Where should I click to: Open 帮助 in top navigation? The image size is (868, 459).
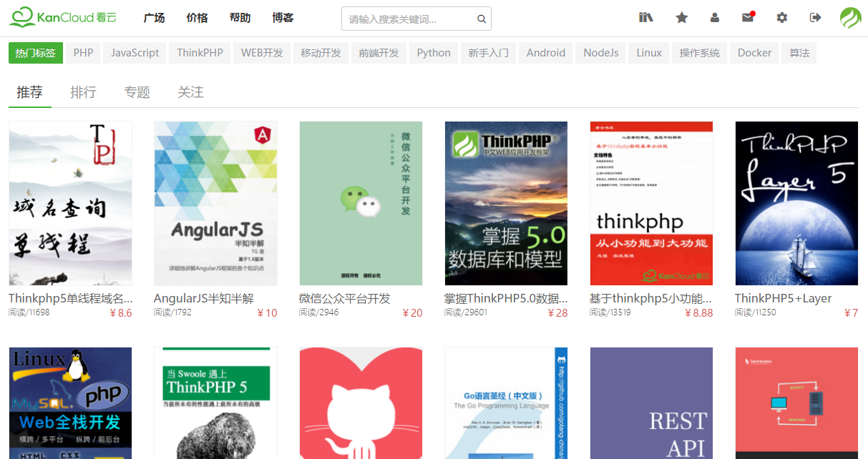(240, 18)
